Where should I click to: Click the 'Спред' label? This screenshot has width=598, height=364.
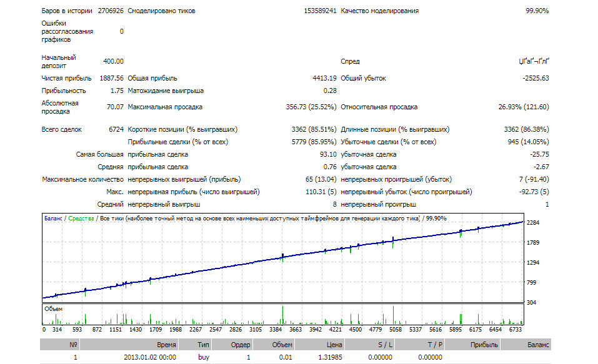[x=350, y=61]
